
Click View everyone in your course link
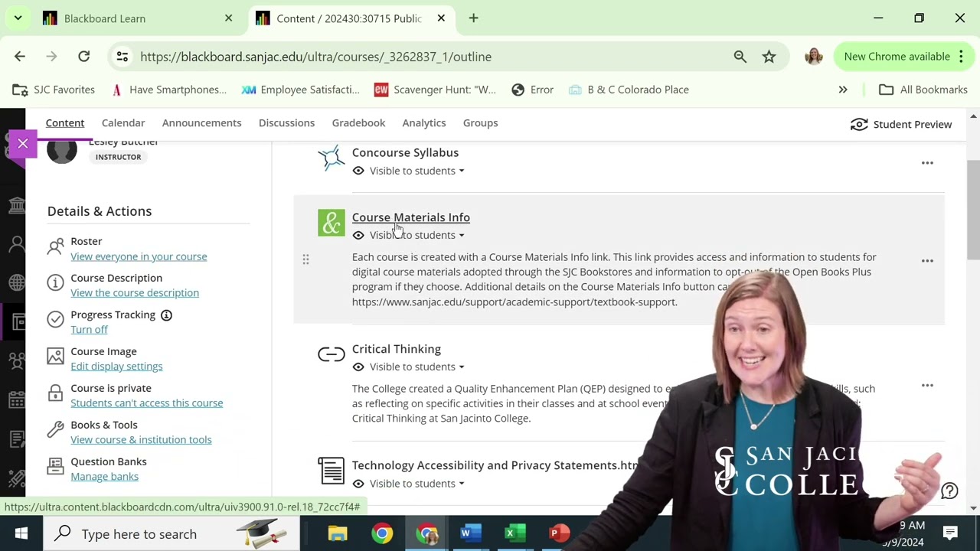139,256
